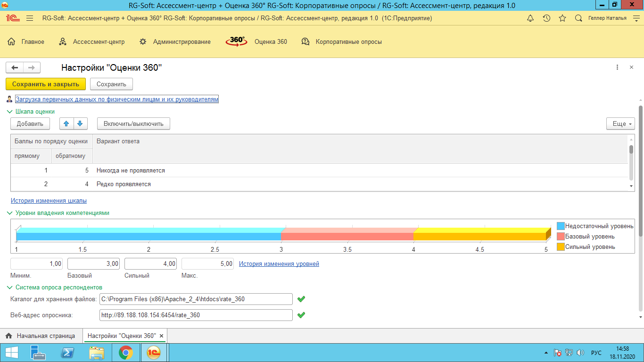Click the Базовый level value field
Screen dimensions: 644x362
(93, 264)
